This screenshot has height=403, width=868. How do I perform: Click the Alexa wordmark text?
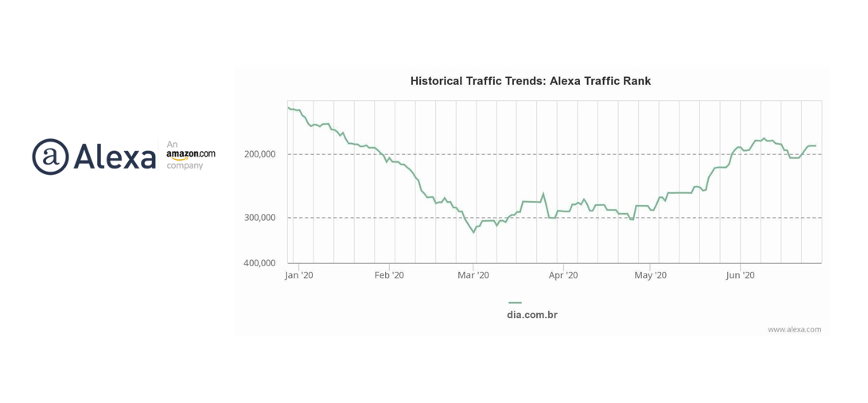115,157
